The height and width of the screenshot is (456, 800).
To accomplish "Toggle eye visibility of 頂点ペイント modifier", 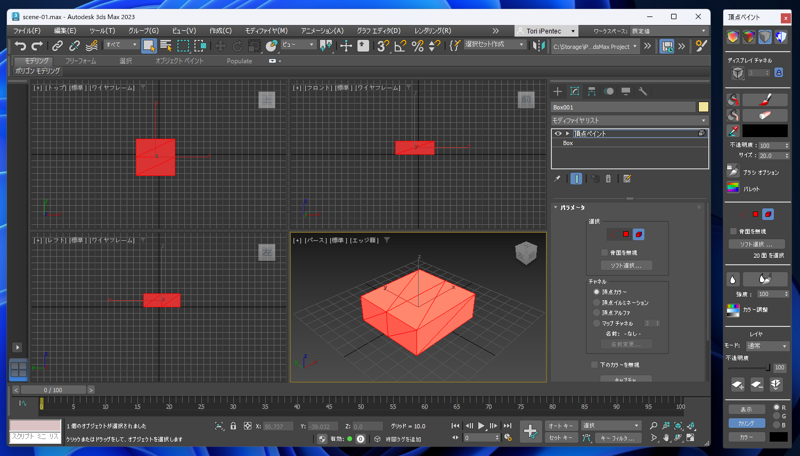I will point(558,134).
